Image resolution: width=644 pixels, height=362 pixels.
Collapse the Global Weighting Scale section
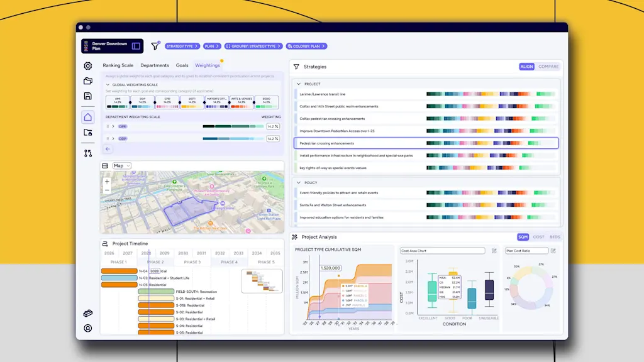click(x=108, y=85)
